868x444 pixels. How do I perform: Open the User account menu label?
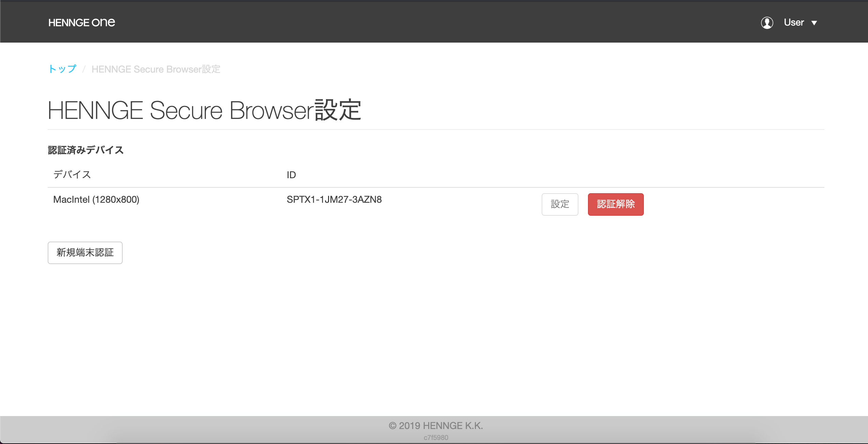794,22
